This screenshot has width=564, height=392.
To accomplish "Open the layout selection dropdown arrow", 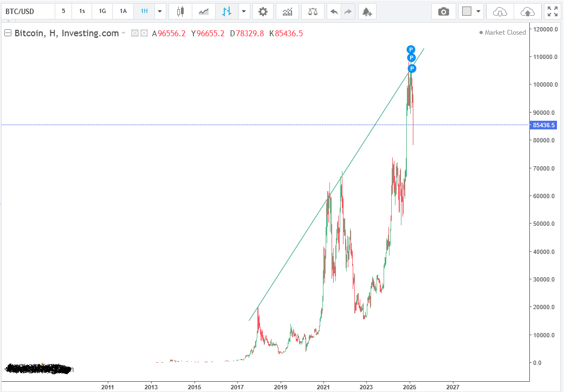I will click(478, 11).
